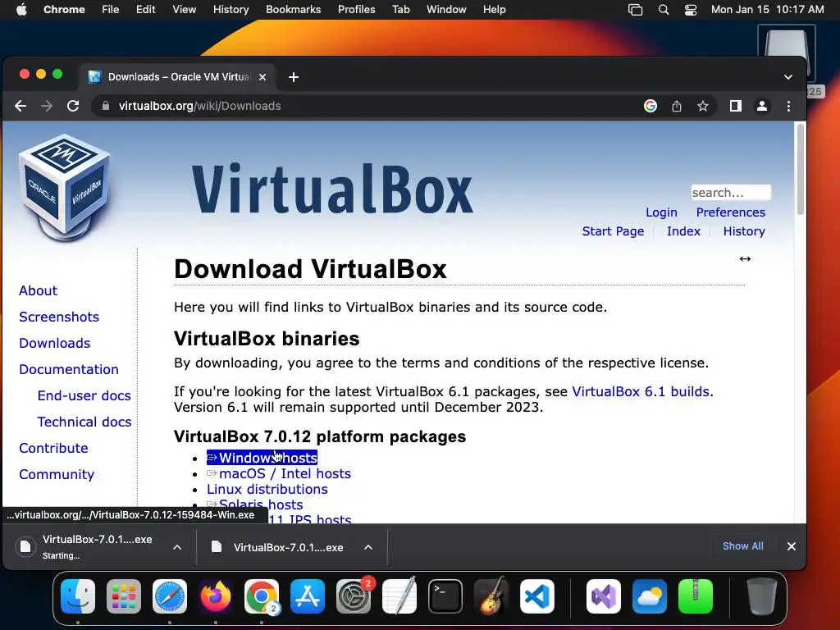Click the VirtualBox cube logo
Image resolution: width=840 pixels, height=630 pixels.
coord(64,188)
